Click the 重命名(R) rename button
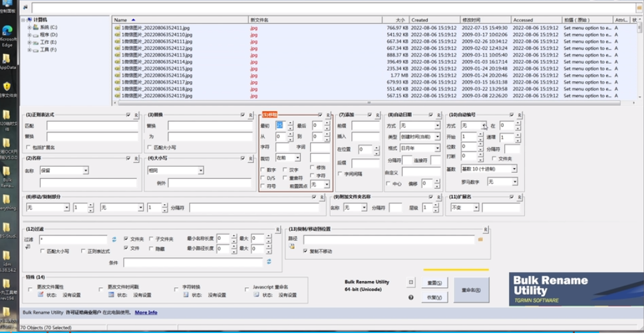Viewport: 644px width, 335px height. (471, 290)
